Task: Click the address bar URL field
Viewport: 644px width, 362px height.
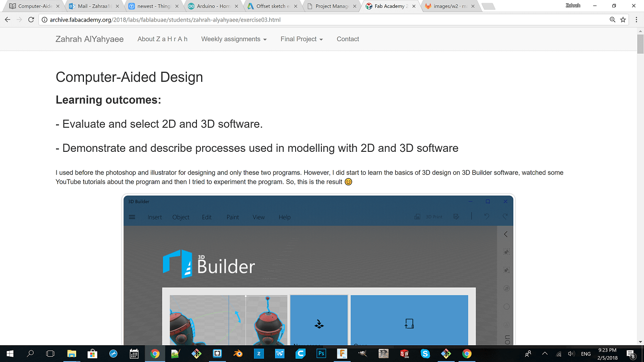Action: tap(326, 20)
